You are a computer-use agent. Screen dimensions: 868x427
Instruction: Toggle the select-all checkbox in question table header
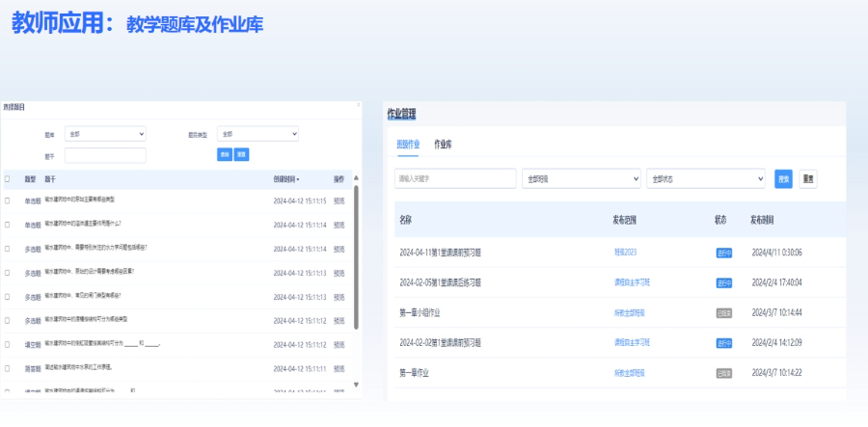pyautogui.click(x=8, y=179)
